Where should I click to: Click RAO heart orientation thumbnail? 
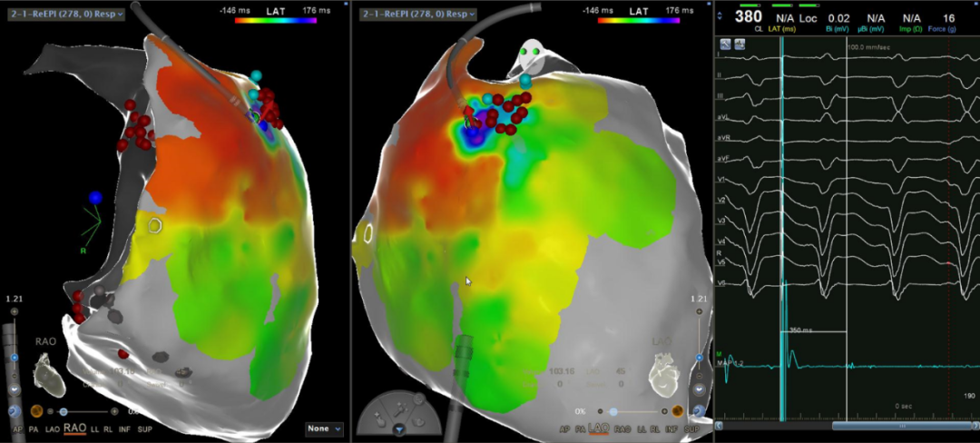click(49, 376)
